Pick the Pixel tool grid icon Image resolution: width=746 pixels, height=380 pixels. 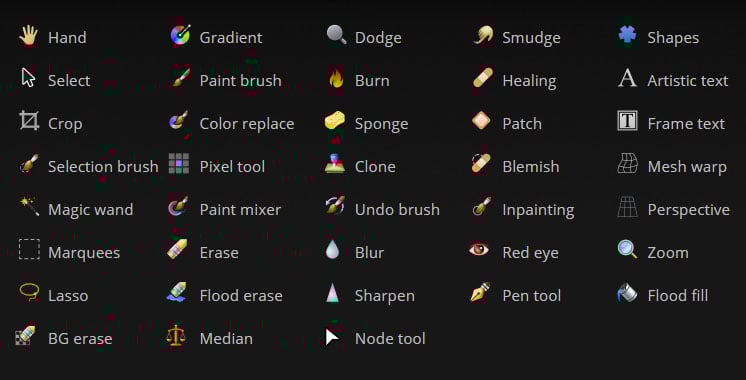pyautogui.click(x=179, y=163)
